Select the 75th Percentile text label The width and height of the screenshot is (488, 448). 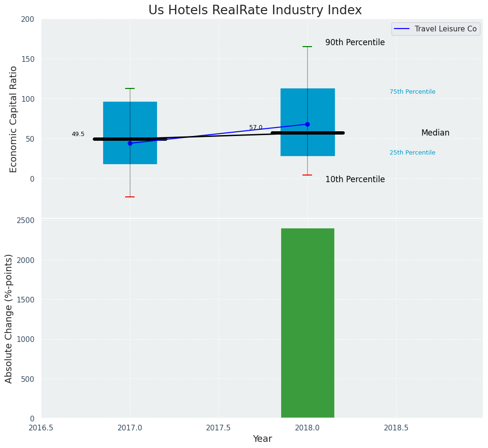[x=412, y=92]
